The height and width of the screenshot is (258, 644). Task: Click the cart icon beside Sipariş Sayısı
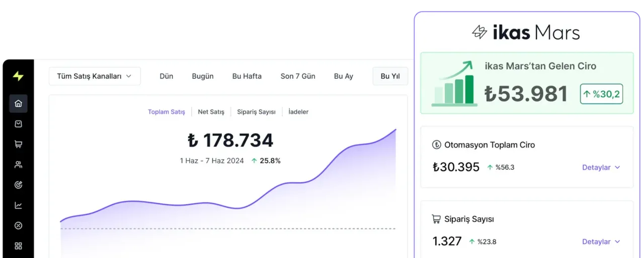436,219
